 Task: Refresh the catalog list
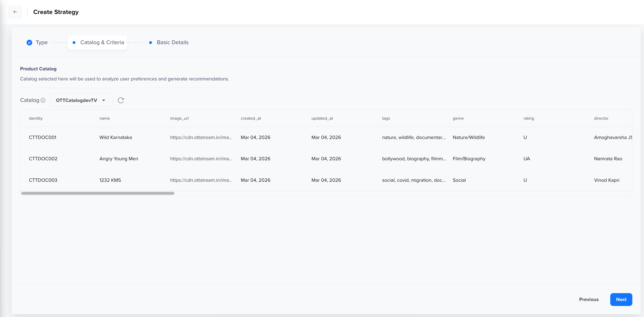click(x=121, y=100)
